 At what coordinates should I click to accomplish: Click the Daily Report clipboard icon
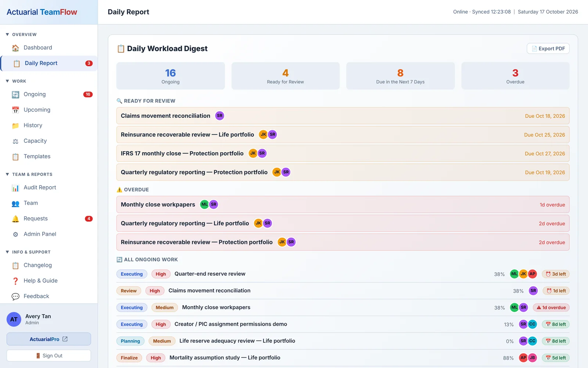pyautogui.click(x=17, y=63)
